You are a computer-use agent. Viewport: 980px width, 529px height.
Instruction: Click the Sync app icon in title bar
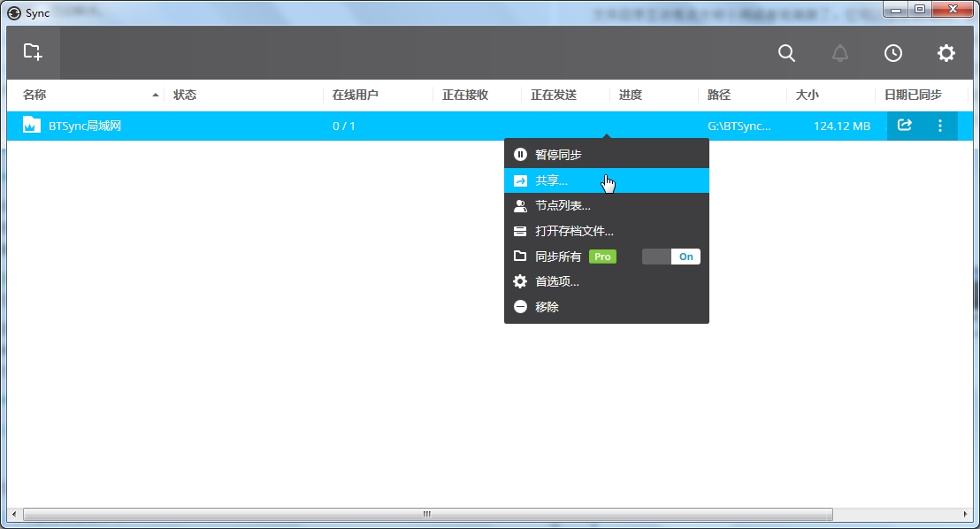[14, 12]
